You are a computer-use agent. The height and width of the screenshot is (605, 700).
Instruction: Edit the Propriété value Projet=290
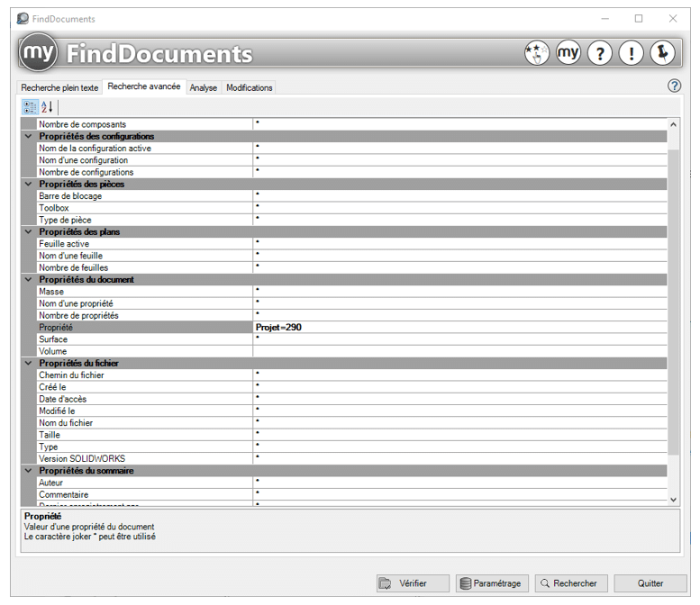click(x=459, y=327)
